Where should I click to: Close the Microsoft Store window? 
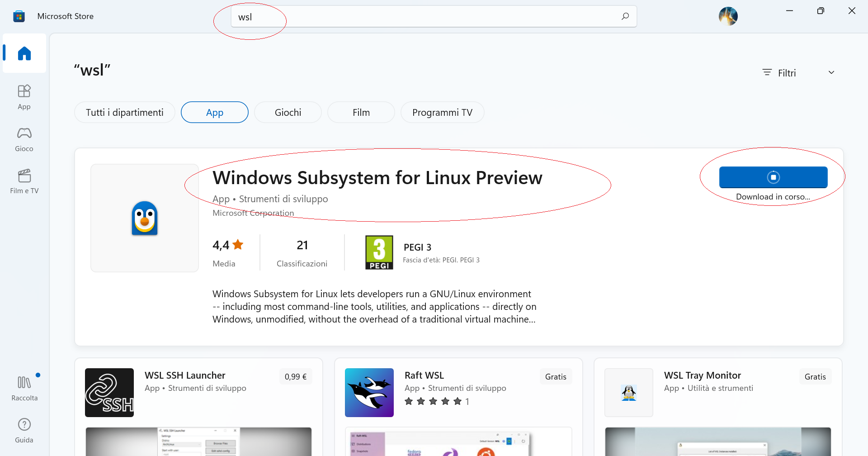[x=852, y=10]
